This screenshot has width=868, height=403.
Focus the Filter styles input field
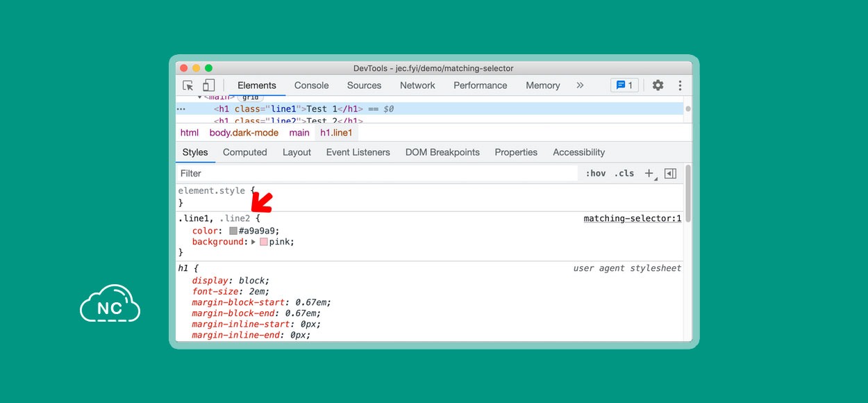click(x=377, y=174)
